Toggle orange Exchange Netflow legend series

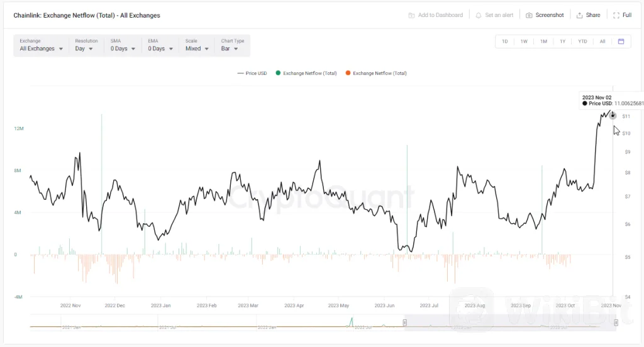click(376, 74)
